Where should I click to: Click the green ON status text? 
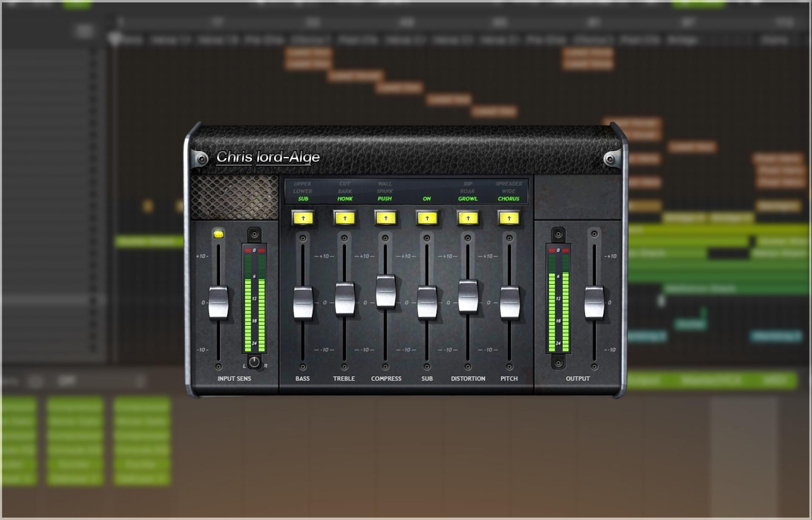click(x=427, y=199)
